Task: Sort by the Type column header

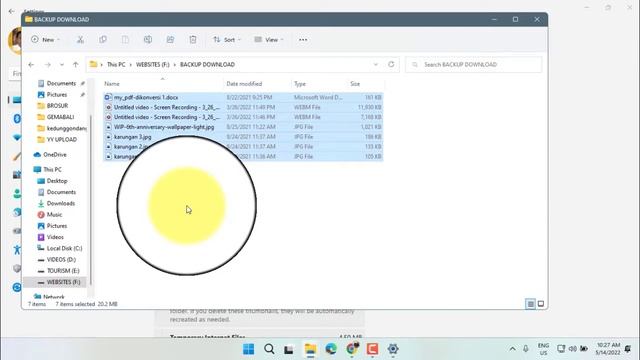Action: tap(300, 84)
